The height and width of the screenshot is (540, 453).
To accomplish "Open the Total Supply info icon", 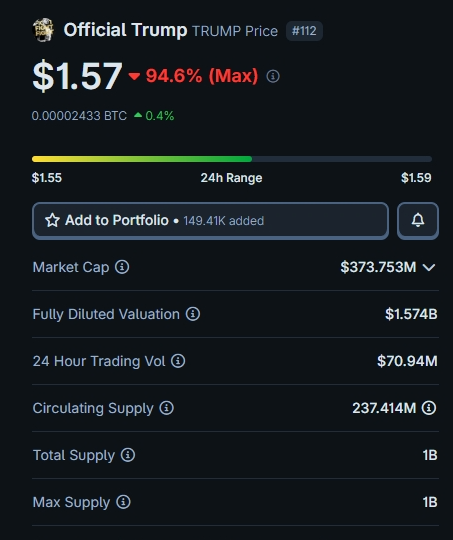I will tap(128, 455).
